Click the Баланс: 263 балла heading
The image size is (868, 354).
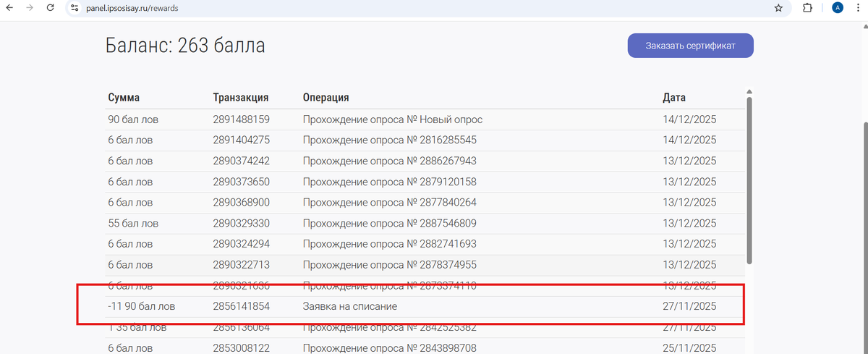pos(185,46)
